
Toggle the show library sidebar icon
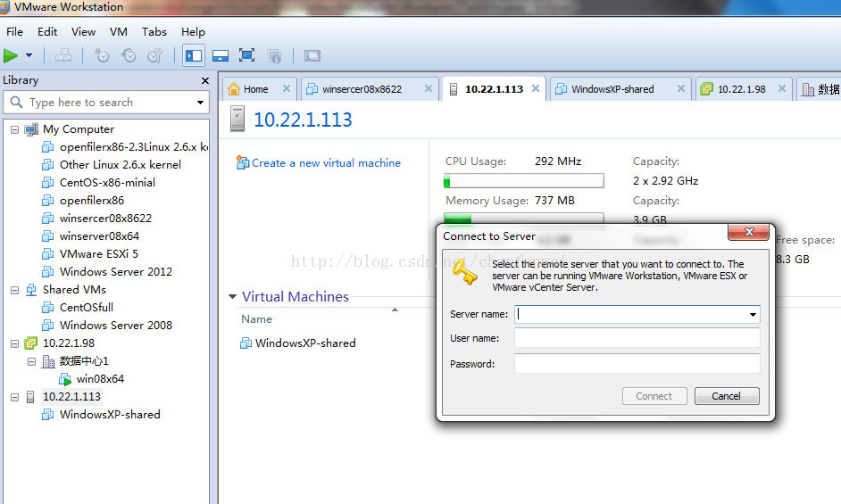[194, 55]
